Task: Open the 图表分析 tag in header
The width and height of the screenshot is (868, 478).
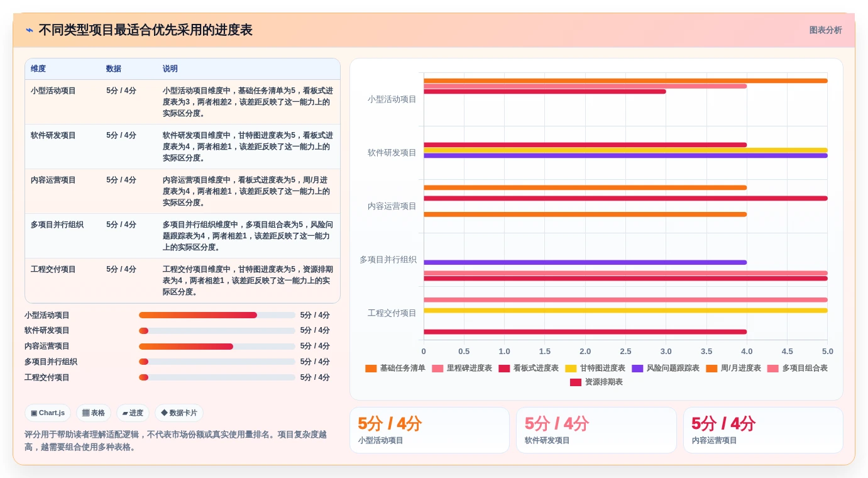Action: click(825, 30)
